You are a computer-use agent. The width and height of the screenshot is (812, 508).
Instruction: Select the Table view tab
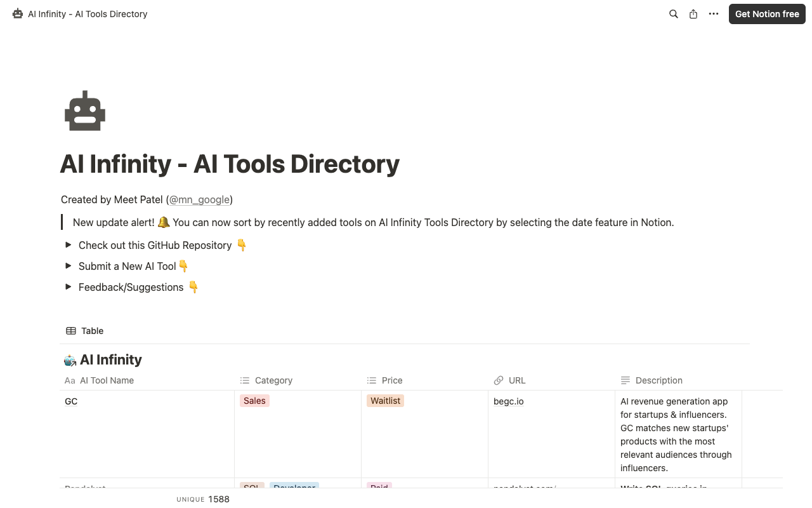85,331
